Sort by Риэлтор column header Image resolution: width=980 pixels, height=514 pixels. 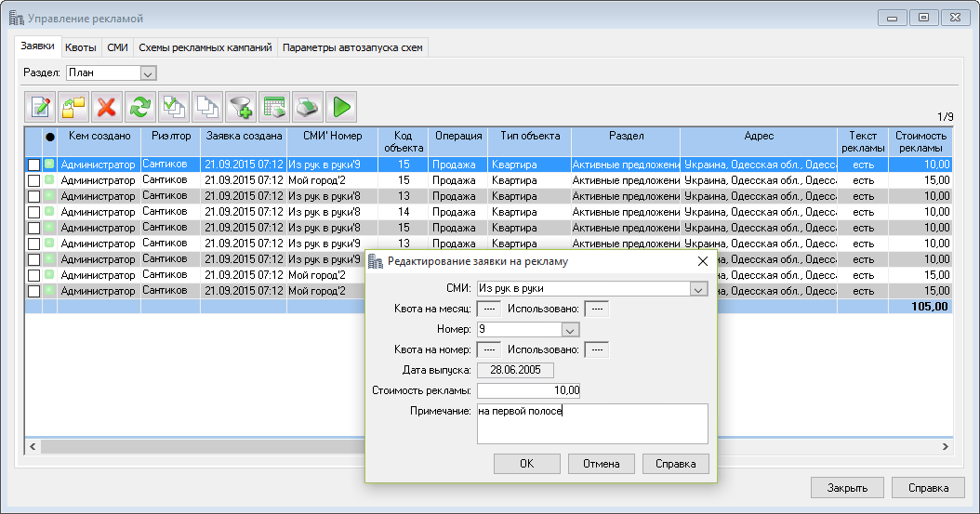171,142
